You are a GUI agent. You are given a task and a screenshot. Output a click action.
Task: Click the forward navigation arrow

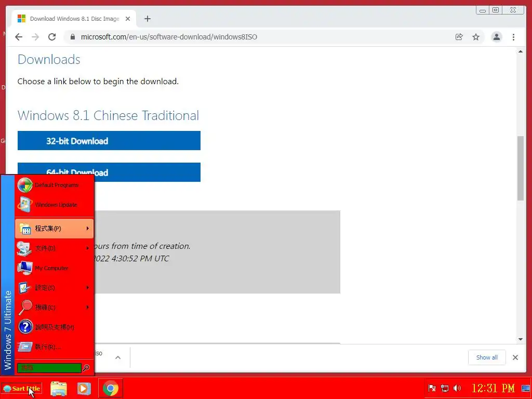(x=35, y=37)
